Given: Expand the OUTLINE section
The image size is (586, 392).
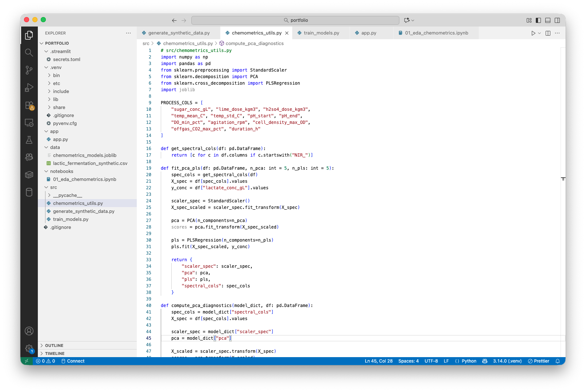Looking at the screenshot, I should point(54,345).
